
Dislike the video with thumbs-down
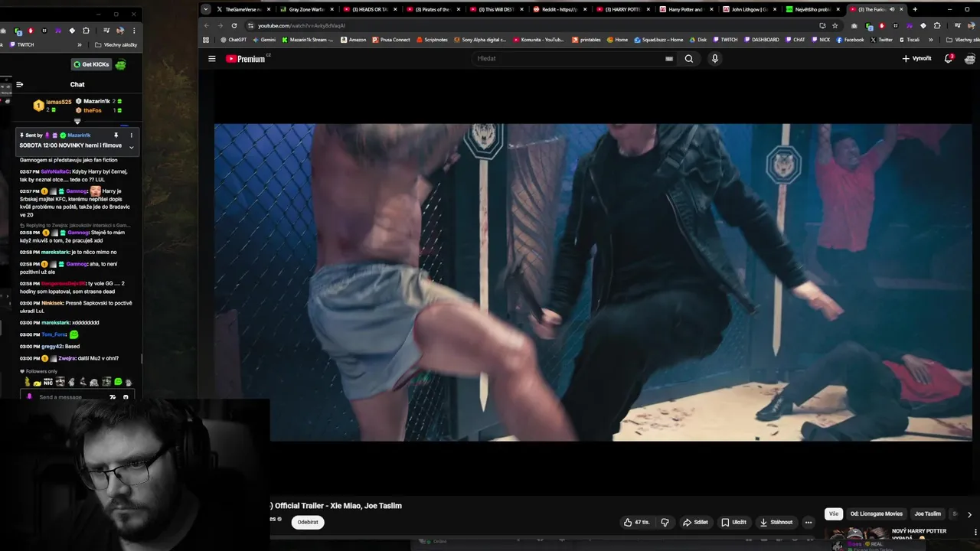tap(665, 522)
